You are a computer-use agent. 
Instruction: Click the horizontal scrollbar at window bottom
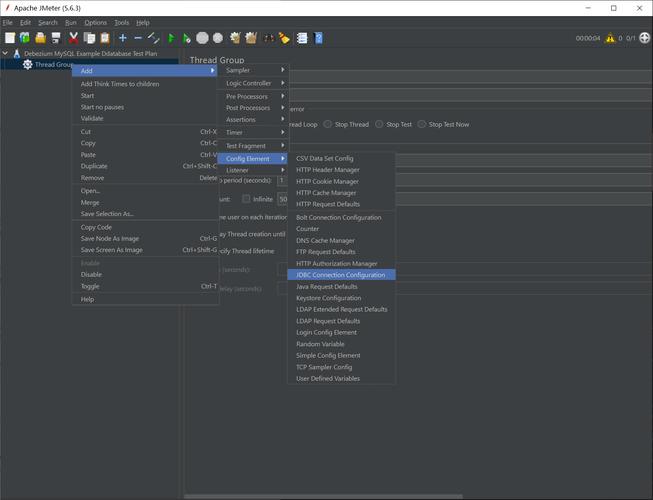coord(323,496)
